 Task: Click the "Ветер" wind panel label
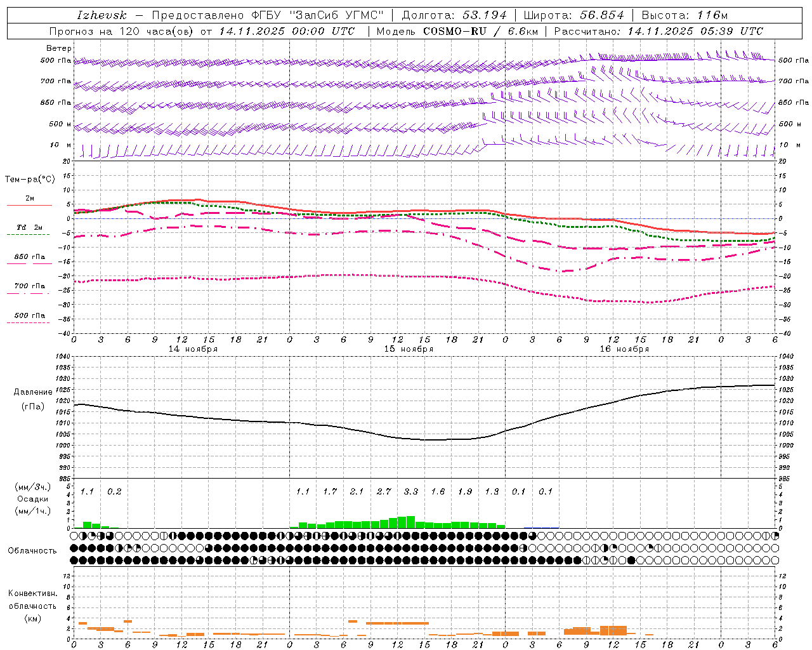[59, 48]
